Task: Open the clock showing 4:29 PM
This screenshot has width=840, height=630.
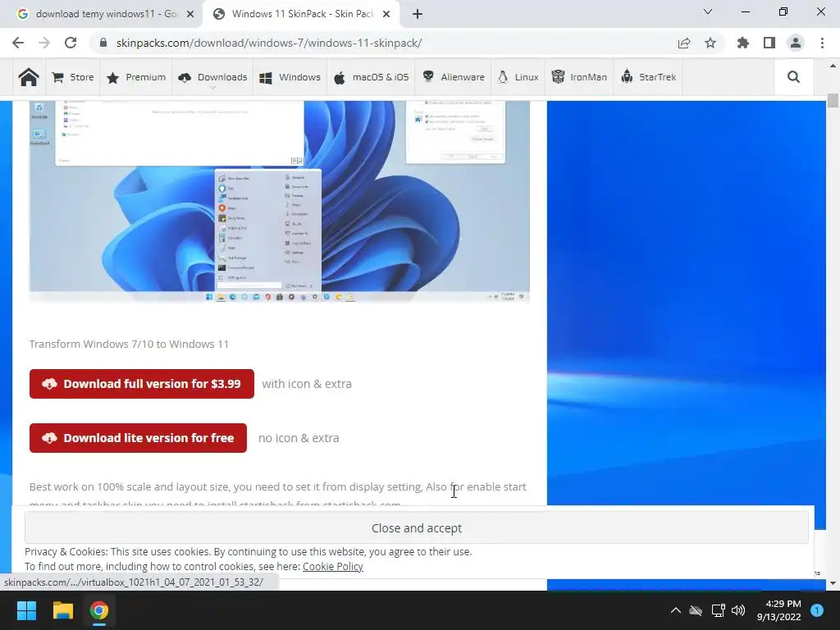Action: point(779,610)
